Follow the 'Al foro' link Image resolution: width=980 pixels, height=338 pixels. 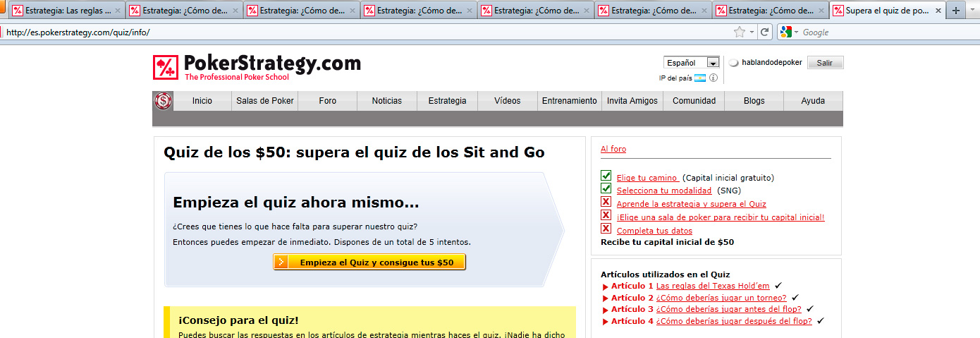613,149
